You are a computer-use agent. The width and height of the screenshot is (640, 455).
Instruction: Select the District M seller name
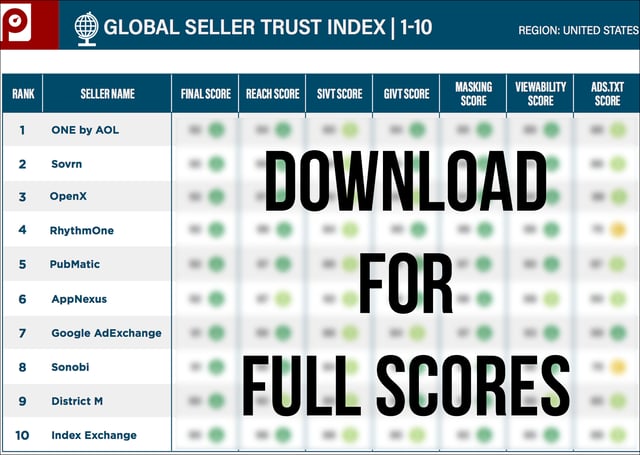coord(77,401)
